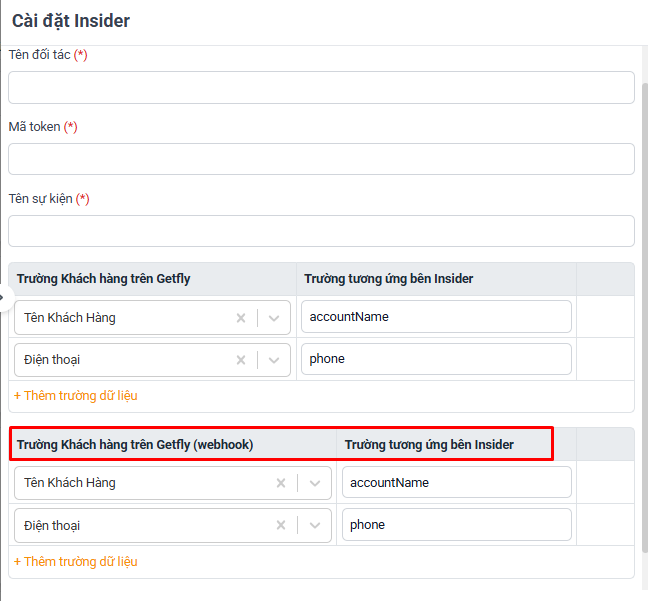
Task: Click the Tên sự kiện input field
Action: [321, 231]
